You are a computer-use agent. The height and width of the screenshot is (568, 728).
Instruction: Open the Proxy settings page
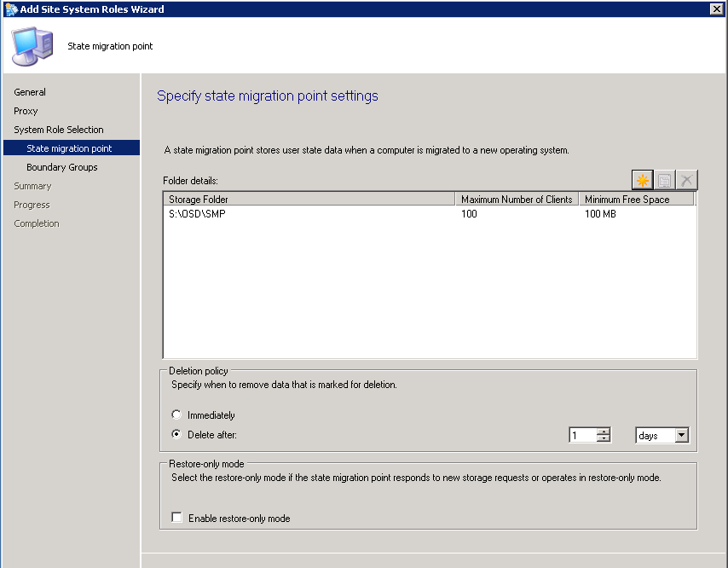[x=26, y=111]
